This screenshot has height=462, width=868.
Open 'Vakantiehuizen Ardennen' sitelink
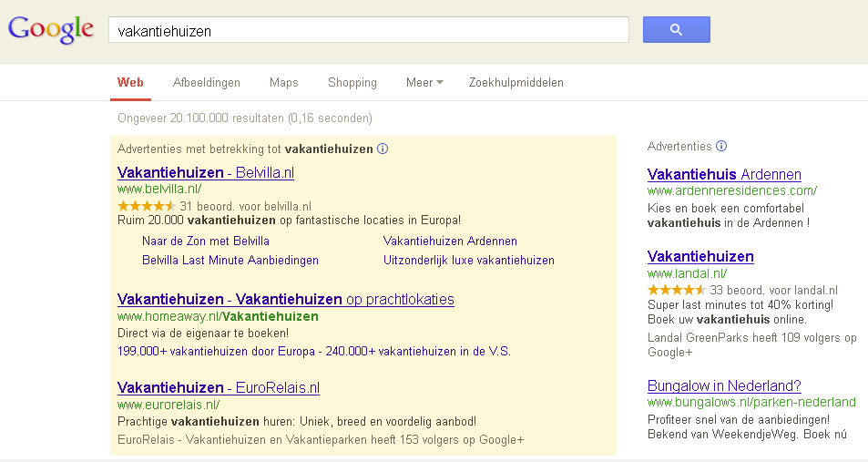[450, 241]
